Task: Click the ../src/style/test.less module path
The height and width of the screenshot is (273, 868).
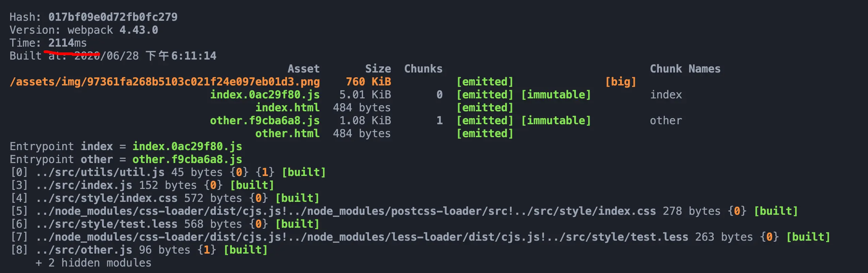Action: click(x=107, y=224)
